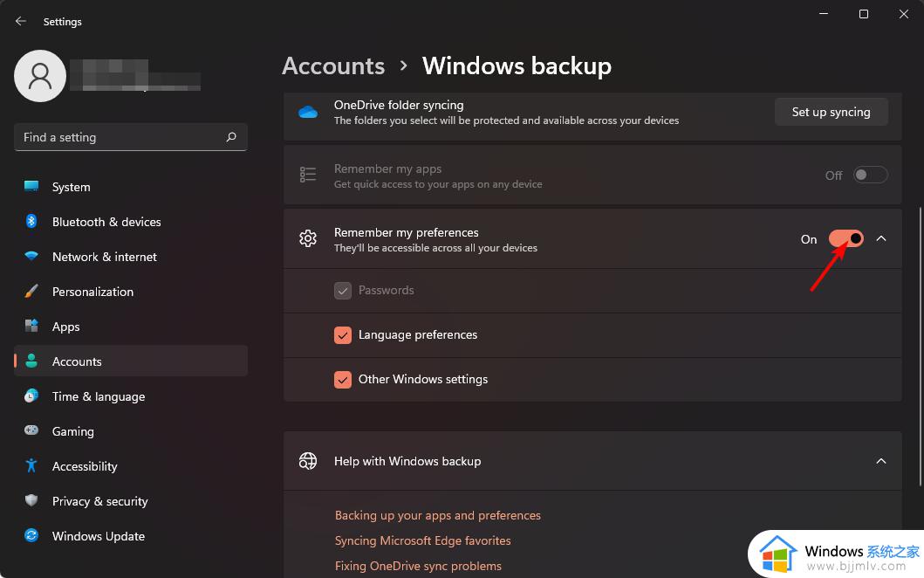Toggle the Remember my apps switch
Image resolution: width=924 pixels, height=578 pixels.
pyautogui.click(x=871, y=175)
